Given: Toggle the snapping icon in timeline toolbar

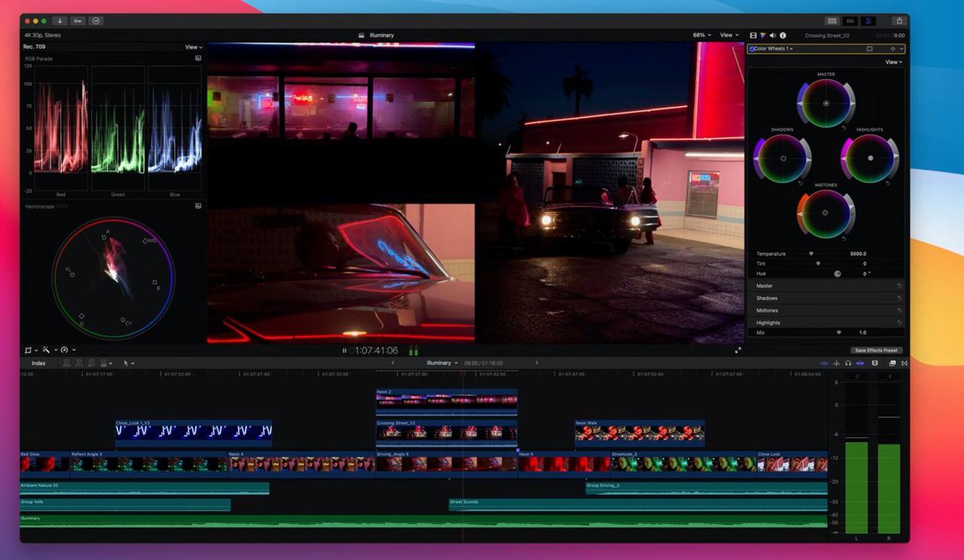Looking at the screenshot, I should (x=860, y=363).
